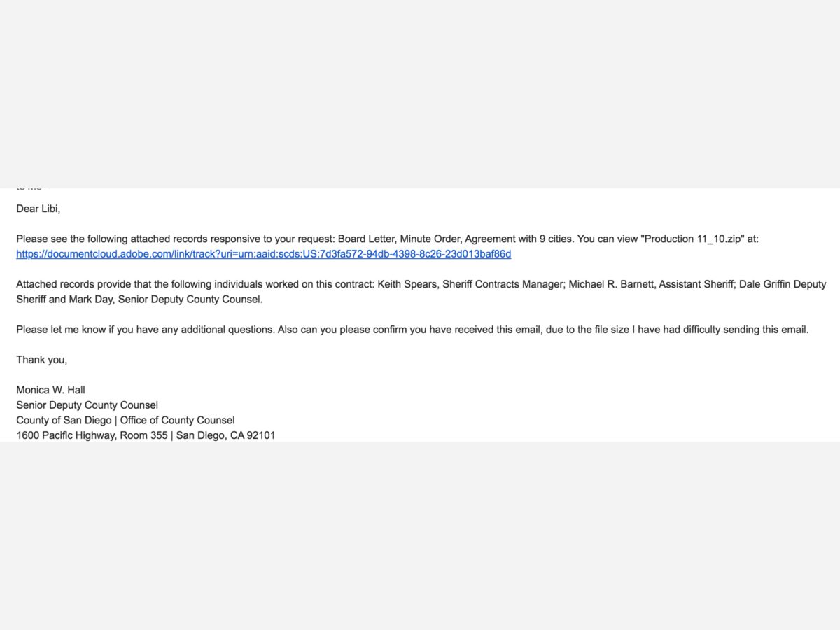
Task: Click 'Board Letter' in the first paragraph
Action: pyautogui.click(x=366, y=239)
